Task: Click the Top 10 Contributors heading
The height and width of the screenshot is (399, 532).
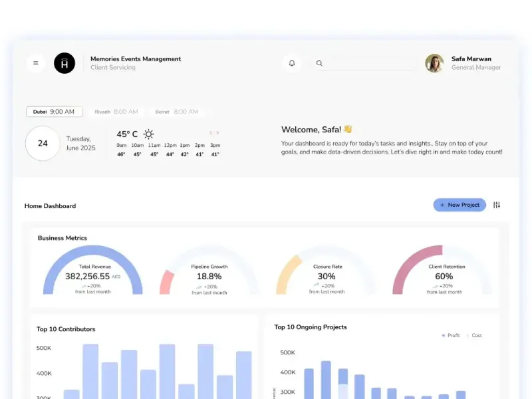Action: (66, 329)
